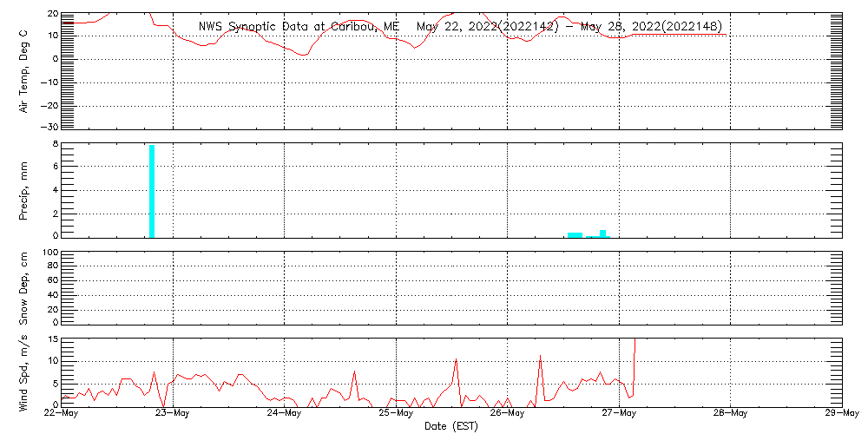Pick the 25-May date tick label
The image size is (868, 434).
(396, 414)
